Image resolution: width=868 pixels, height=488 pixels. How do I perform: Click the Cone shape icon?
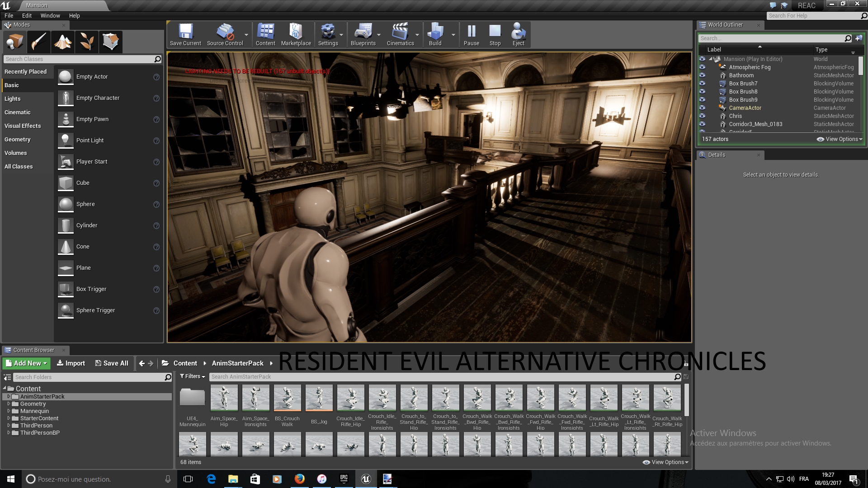(66, 247)
